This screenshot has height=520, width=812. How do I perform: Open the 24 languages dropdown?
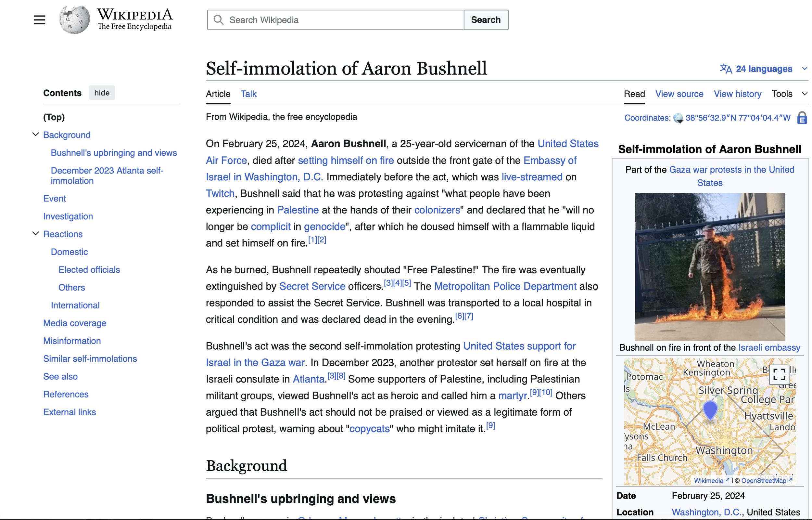pos(764,69)
